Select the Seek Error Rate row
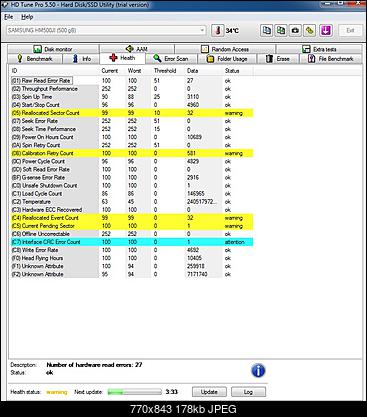 (x=132, y=121)
